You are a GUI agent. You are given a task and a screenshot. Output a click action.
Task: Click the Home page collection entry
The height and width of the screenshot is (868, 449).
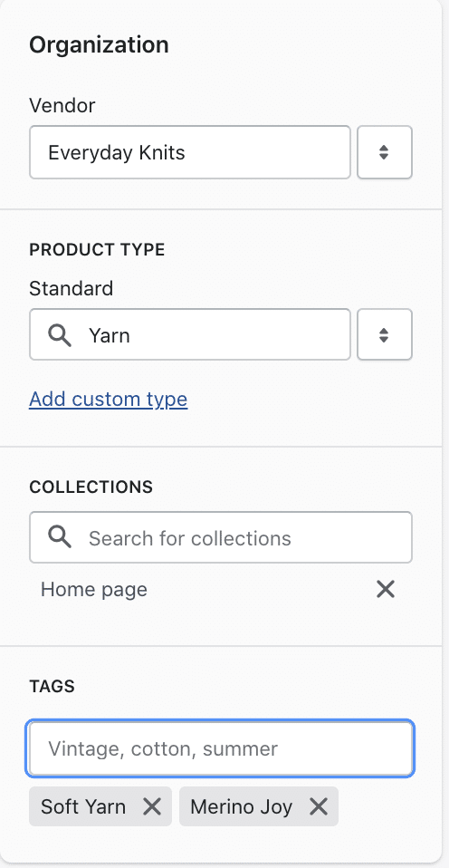click(x=94, y=590)
